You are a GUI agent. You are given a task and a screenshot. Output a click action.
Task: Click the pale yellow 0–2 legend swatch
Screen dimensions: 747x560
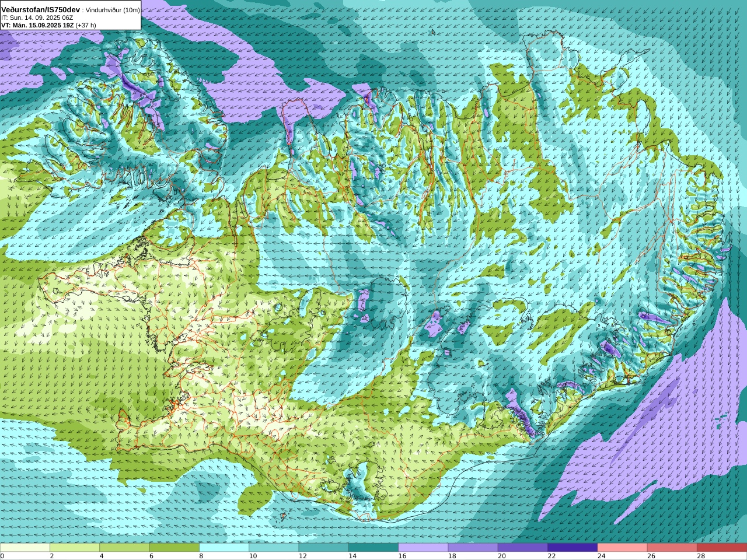pos(25,548)
